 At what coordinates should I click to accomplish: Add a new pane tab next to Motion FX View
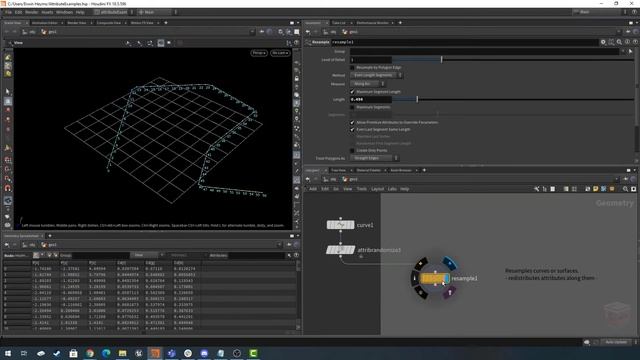[166, 23]
